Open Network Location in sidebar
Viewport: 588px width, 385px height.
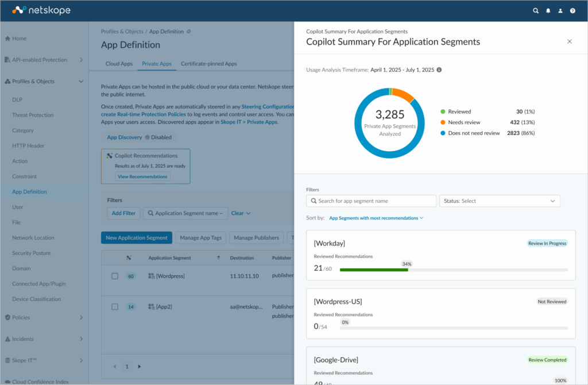coord(33,238)
